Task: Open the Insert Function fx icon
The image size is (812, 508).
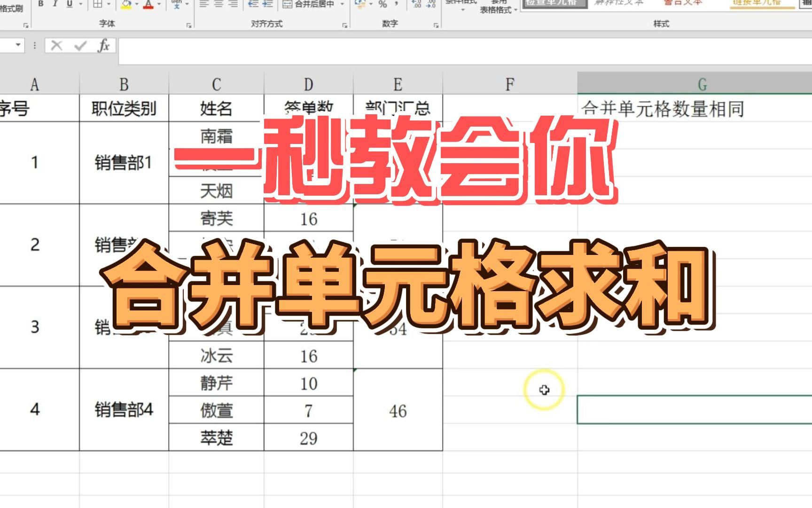Action: 105,45
